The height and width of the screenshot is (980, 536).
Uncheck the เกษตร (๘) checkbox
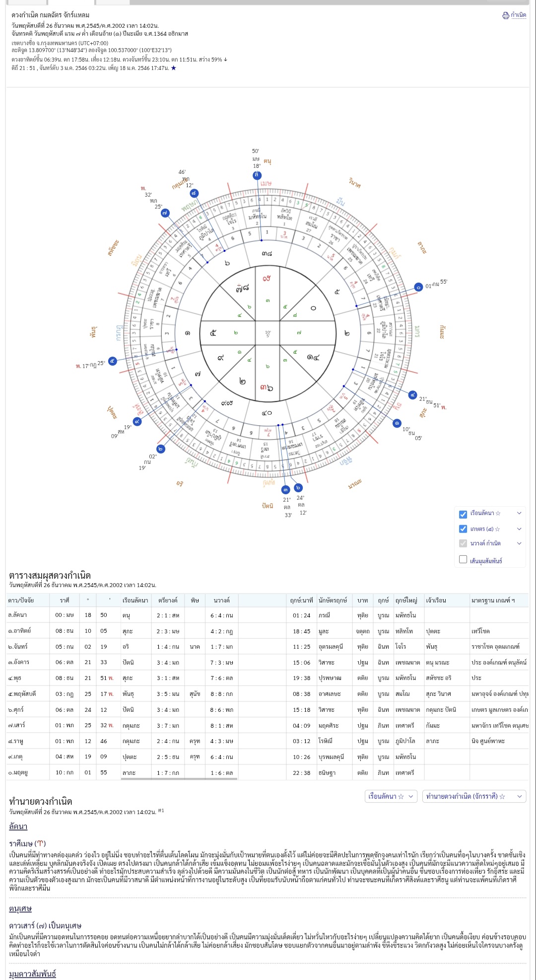463,529
